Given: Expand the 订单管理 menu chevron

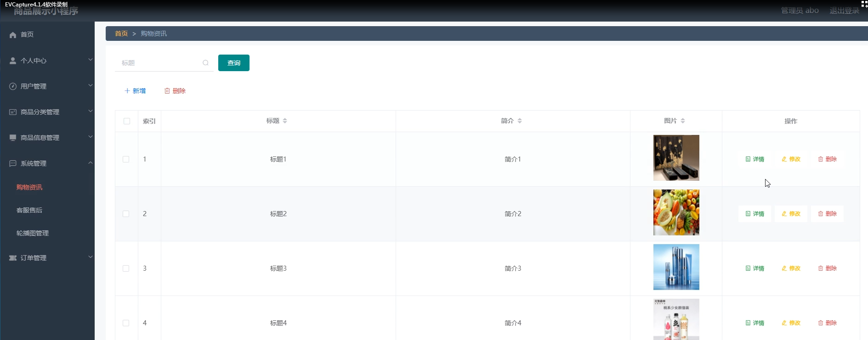Looking at the screenshot, I should tap(91, 257).
